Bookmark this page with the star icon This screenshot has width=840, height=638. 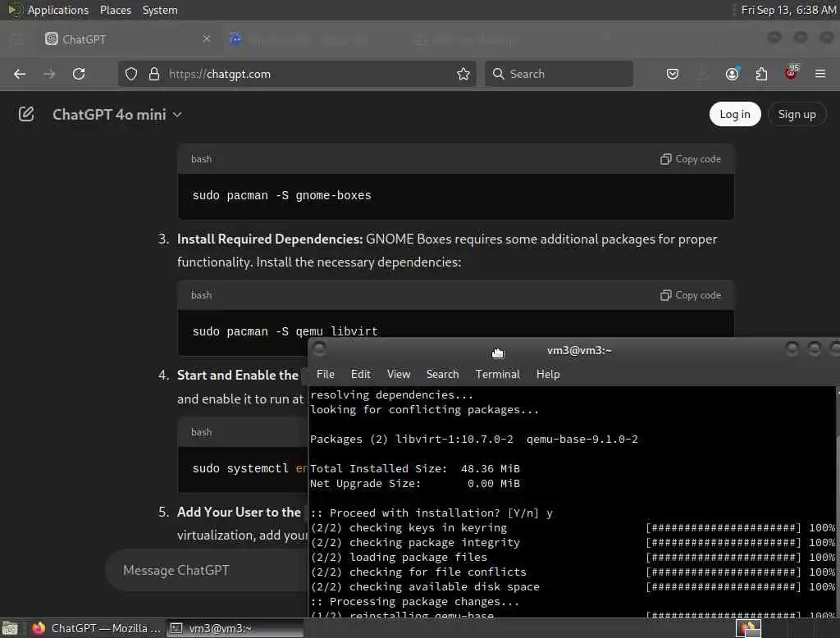click(463, 74)
